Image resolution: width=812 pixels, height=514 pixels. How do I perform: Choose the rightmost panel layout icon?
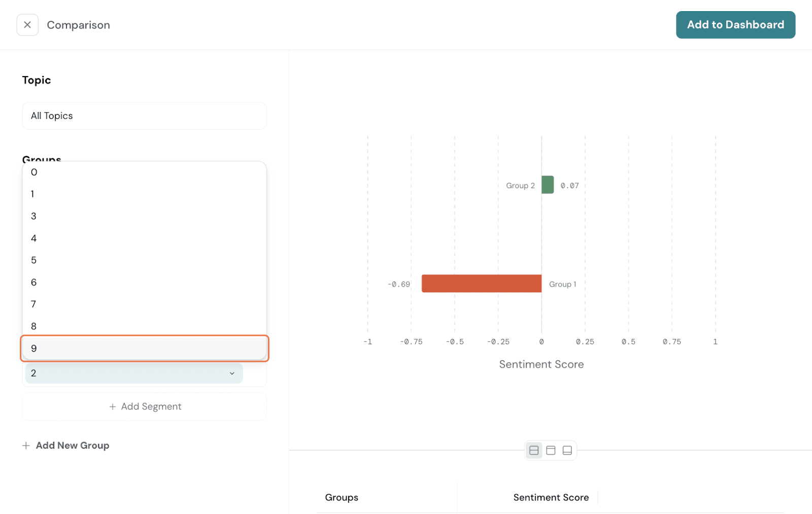[567, 450]
